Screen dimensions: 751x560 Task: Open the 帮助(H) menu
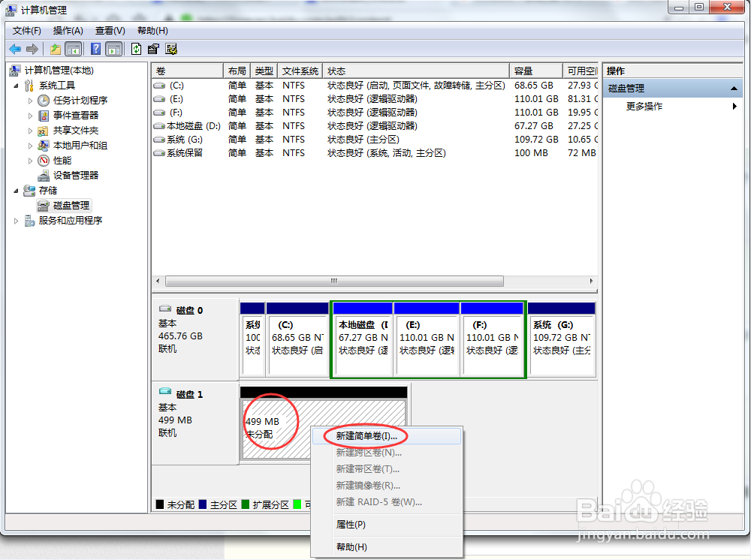click(x=152, y=31)
